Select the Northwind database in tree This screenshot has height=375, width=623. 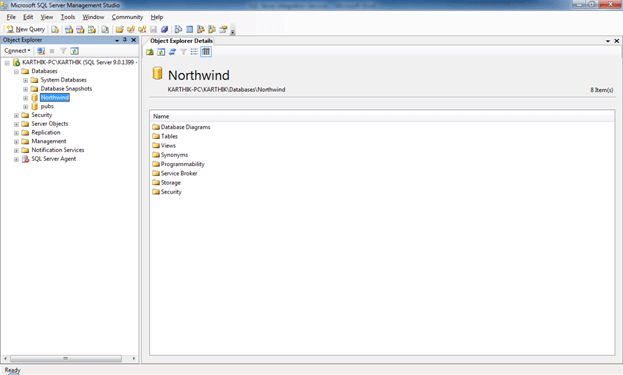[55, 97]
